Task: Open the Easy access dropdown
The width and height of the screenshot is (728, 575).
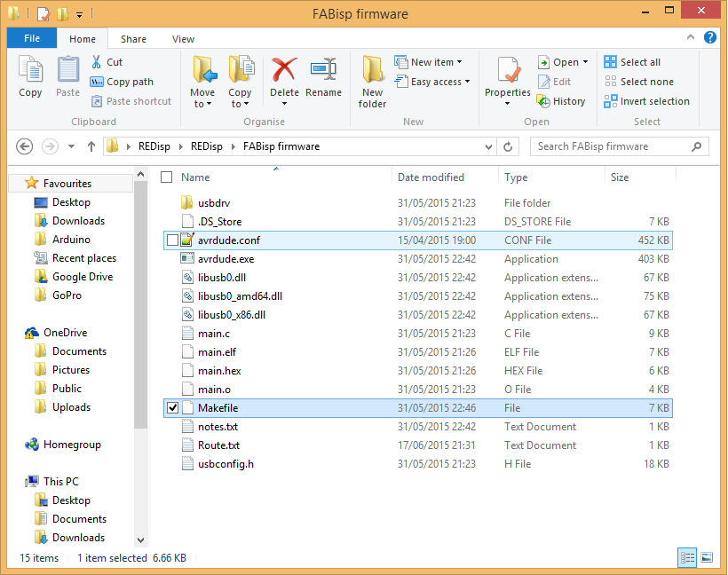Action: point(467,82)
